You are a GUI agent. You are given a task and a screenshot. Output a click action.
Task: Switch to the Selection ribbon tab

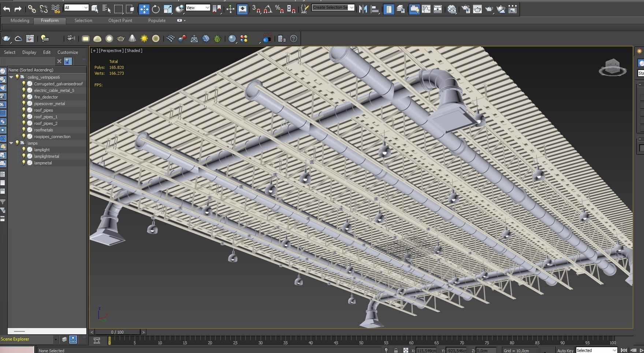click(x=83, y=21)
